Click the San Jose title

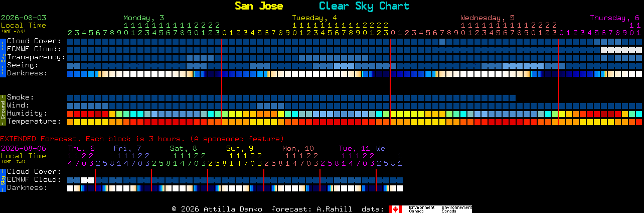pyautogui.click(x=259, y=6)
